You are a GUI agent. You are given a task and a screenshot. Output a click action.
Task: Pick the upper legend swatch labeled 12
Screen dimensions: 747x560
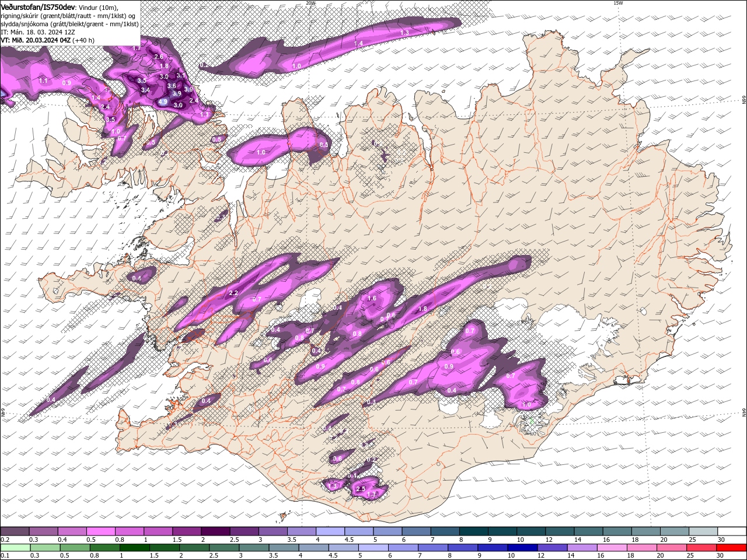click(x=560, y=531)
